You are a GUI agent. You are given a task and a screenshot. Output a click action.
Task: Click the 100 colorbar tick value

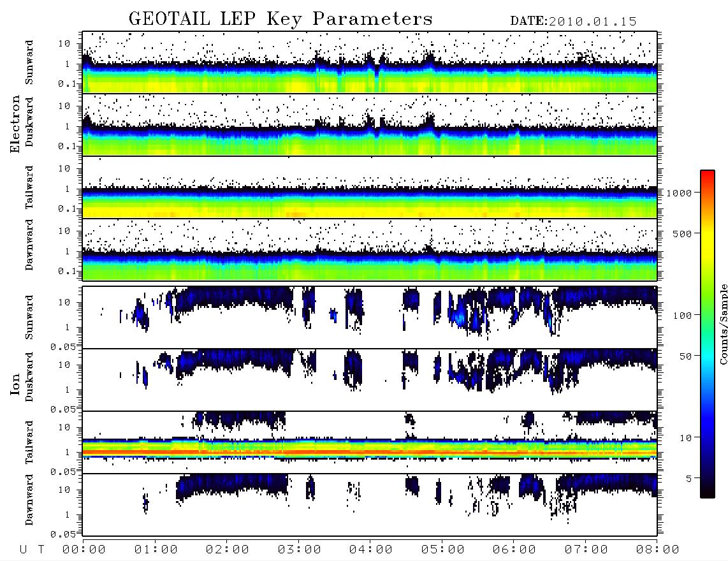(683, 316)
